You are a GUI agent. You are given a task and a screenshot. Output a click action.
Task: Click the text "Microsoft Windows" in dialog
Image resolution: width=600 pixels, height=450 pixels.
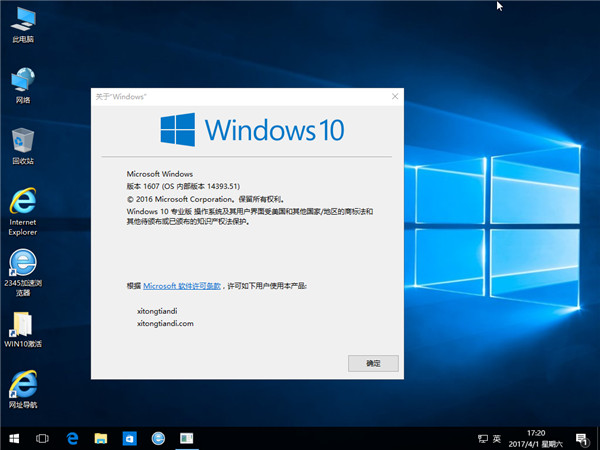click(160, 174)
